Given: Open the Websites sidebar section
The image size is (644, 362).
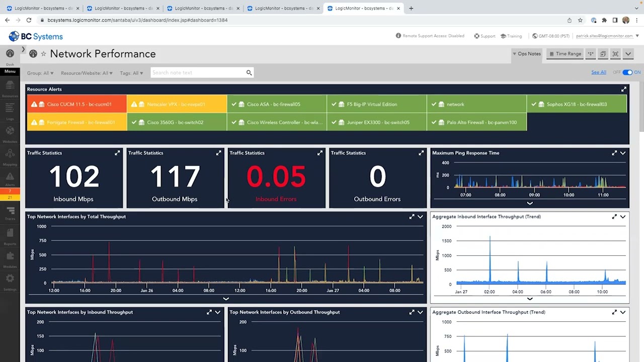Looking at the screenshot, I should click(x=10, y=133).
